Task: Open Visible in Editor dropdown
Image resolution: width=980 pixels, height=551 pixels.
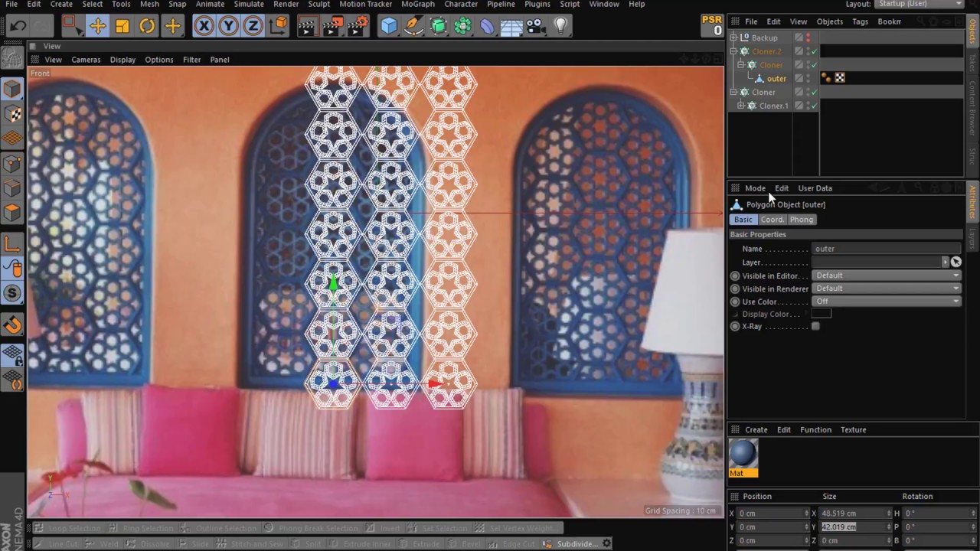Action: (886, 275)
